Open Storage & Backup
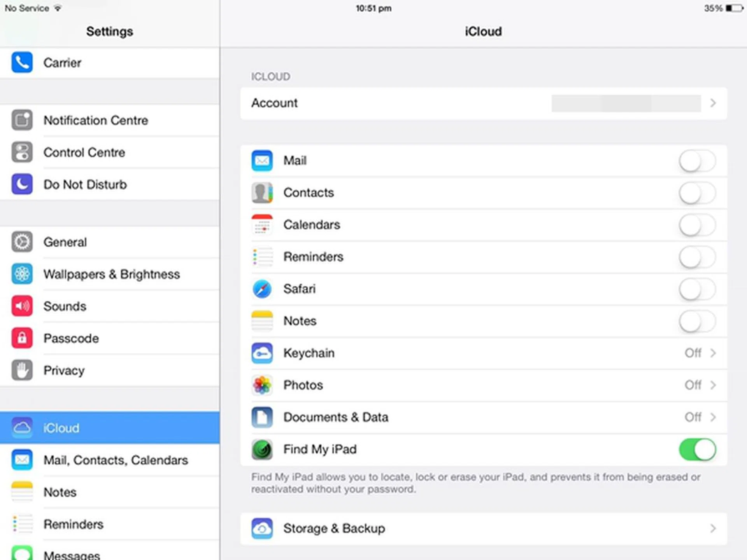This screenshot has height=560, width=747. coord(482,528)
